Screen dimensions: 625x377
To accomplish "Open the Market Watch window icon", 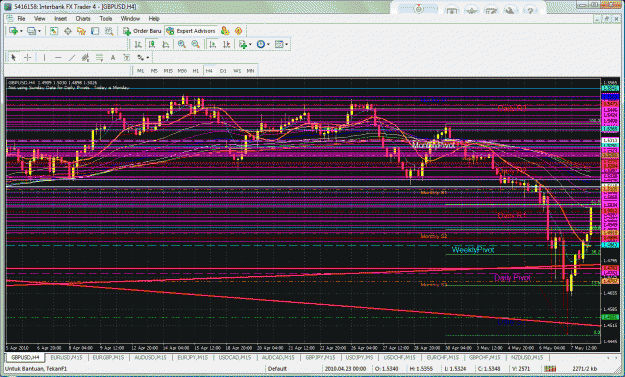I will pyautogui.click(x=54, y=31).
